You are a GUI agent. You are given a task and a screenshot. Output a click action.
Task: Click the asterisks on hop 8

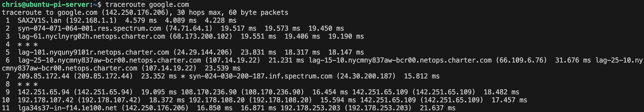pyautogui.click(x=28, y=84)
